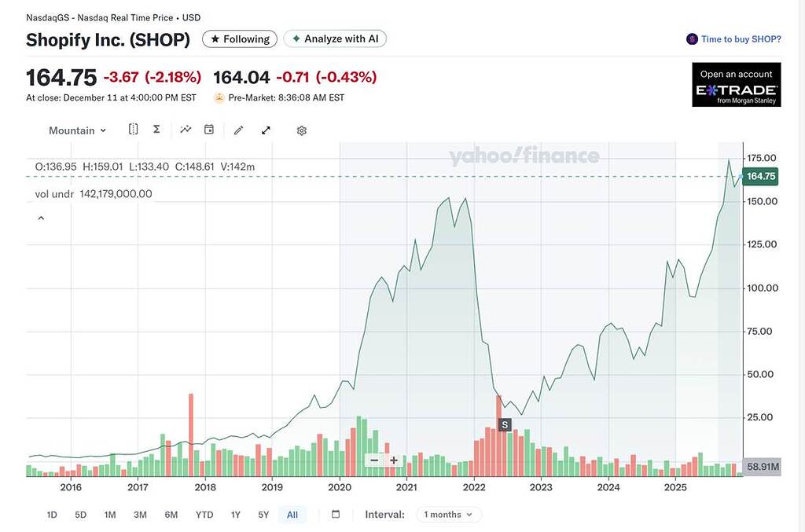805x532 pixels.
Task: Click the Analyze with AI button
Action: click(x=335, y=38)
